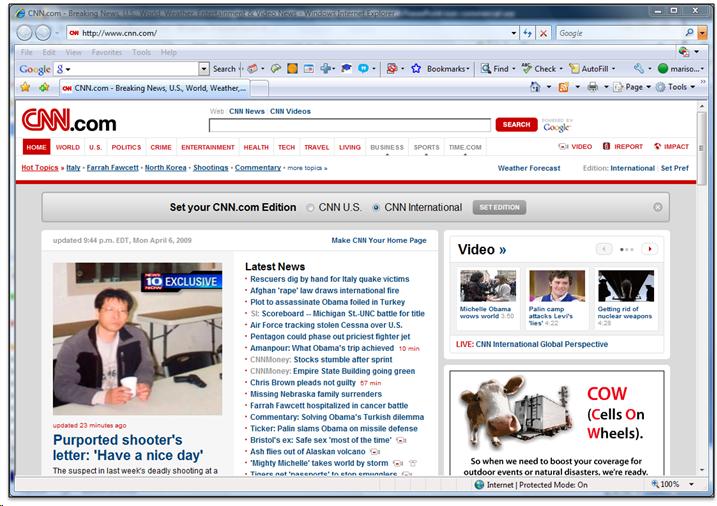This screenshot has width=717, height=506.
Task: Click in the CNN search text field
Action: coord(349,125)
